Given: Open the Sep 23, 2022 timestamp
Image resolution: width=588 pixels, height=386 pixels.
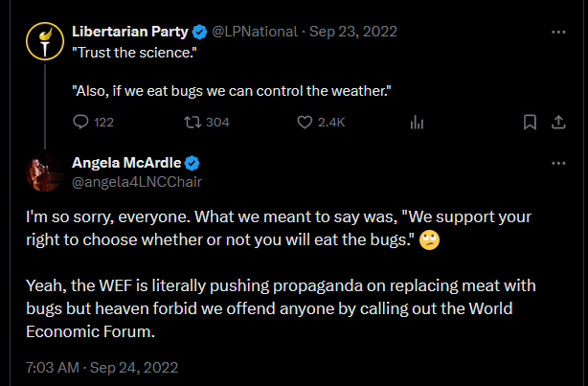Looking at the screenshot, I should pos(352,32).
